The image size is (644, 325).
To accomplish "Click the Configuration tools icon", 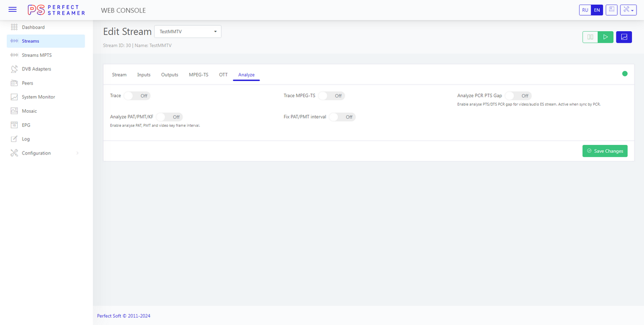I will tap(14, 153).
